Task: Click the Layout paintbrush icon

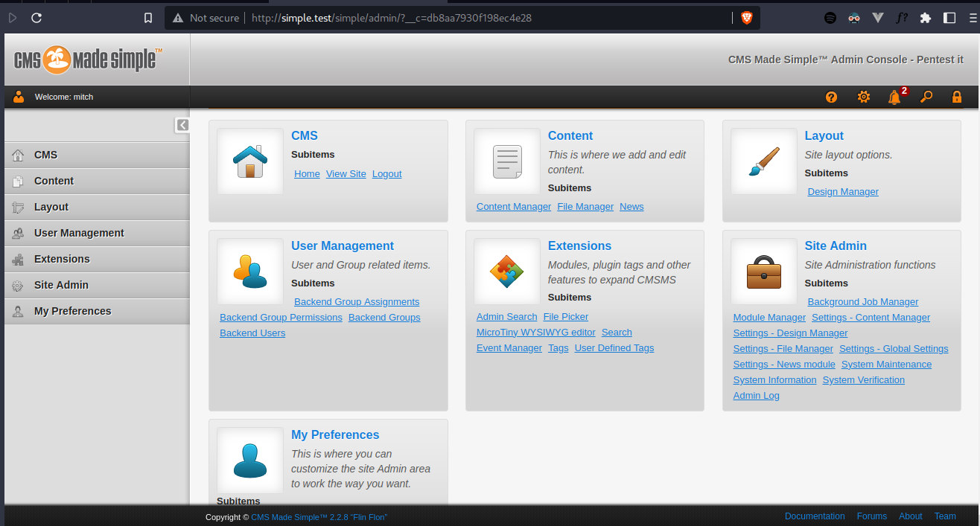Action: pyautogui.click(x=763, y=161)
